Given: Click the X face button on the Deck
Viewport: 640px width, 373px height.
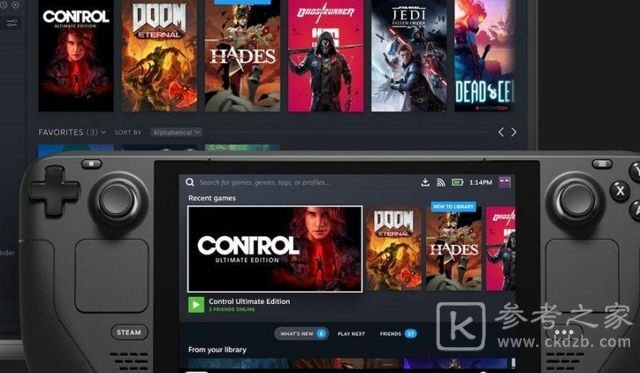Looking at the screenshot, I should [x=620, y=191].
